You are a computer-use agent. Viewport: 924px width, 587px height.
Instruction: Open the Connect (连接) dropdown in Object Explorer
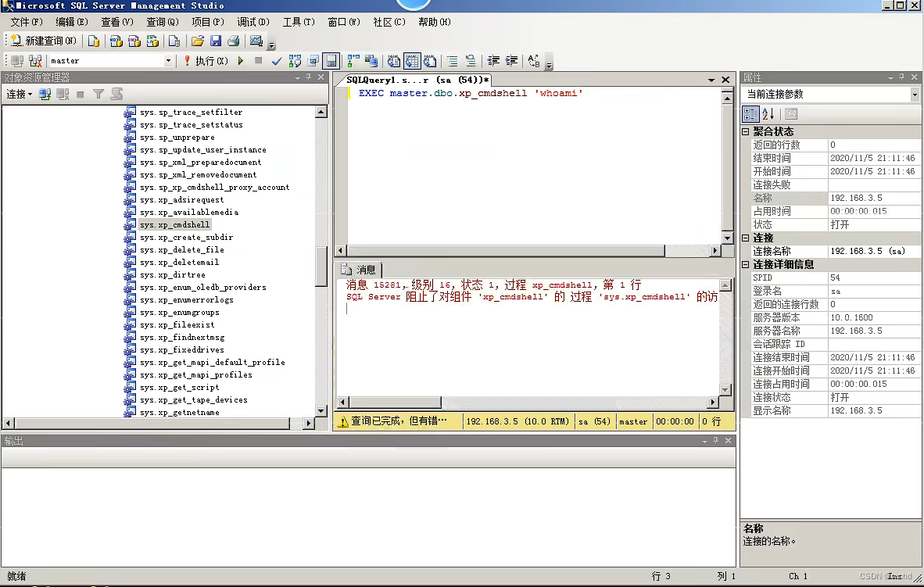pyautogui.click(x=19, y=95)
